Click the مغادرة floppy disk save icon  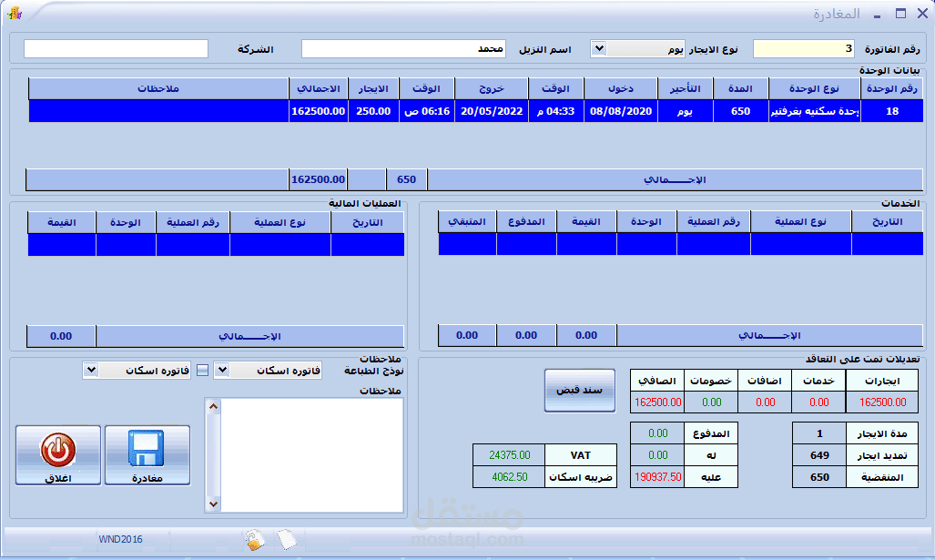coord(146,449)
